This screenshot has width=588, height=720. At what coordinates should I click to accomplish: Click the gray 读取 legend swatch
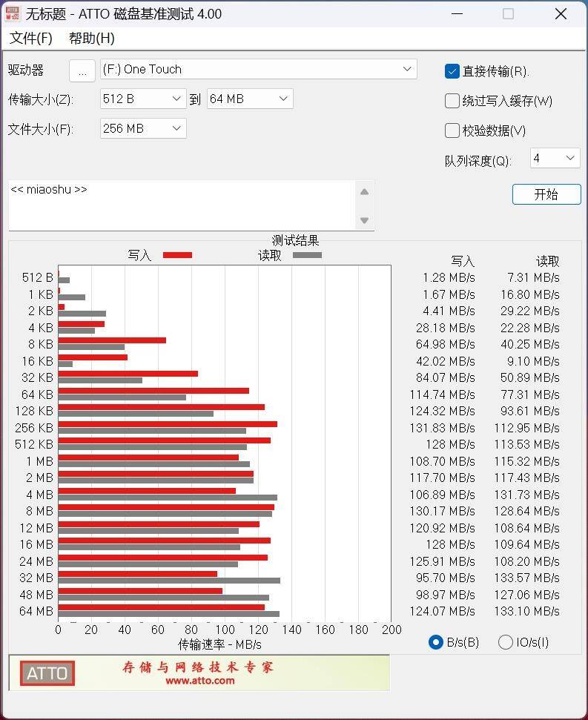click(x=307, y=255)
